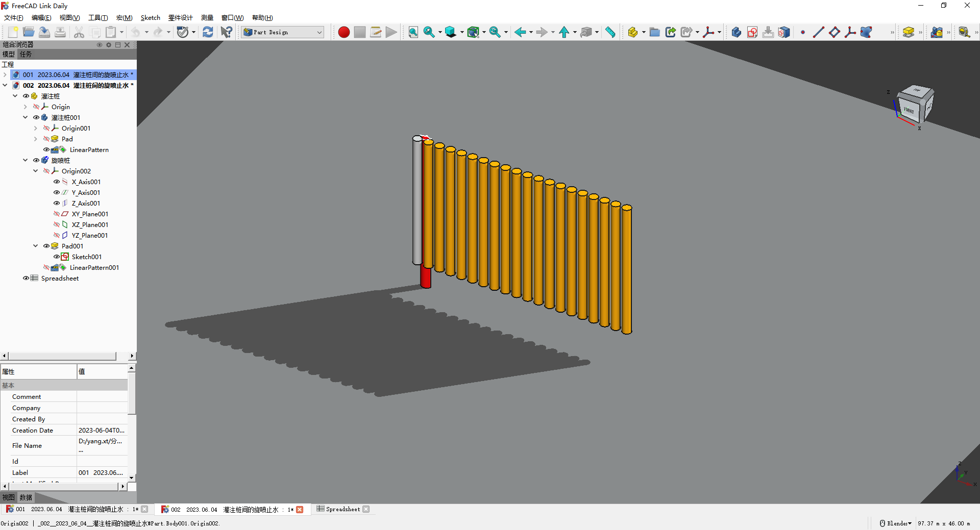Select Sketch001 in the model tree
The width and height of the screenshot is (980, 530).
[x=86, y=257]
